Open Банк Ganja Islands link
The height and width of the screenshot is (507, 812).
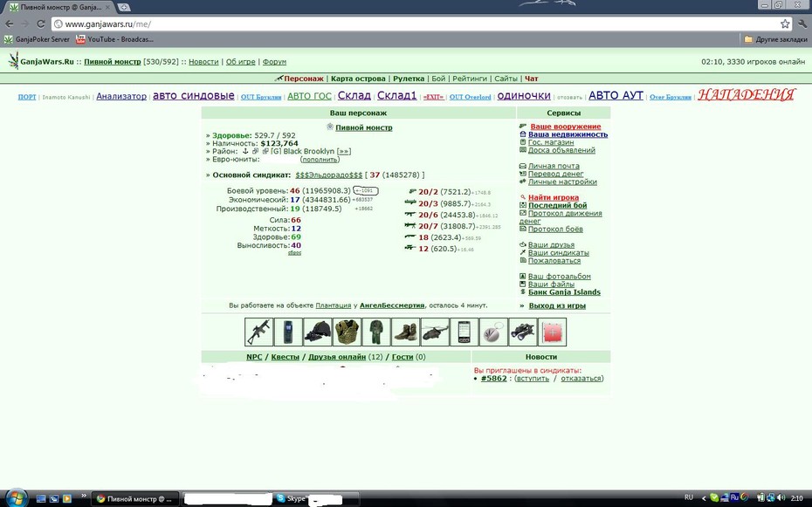[564, 292]
